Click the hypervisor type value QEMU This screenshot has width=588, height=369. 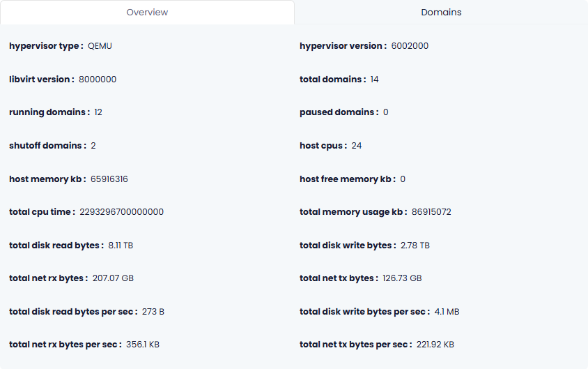(100, 46)
